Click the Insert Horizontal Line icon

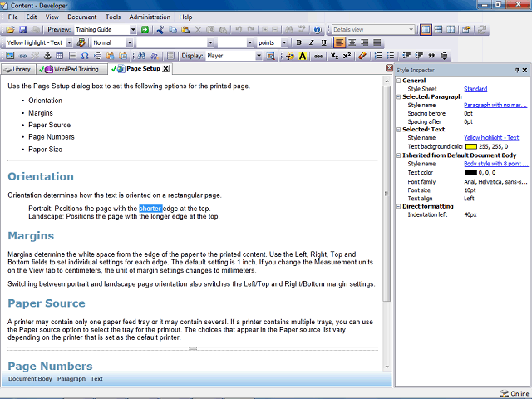72,56
